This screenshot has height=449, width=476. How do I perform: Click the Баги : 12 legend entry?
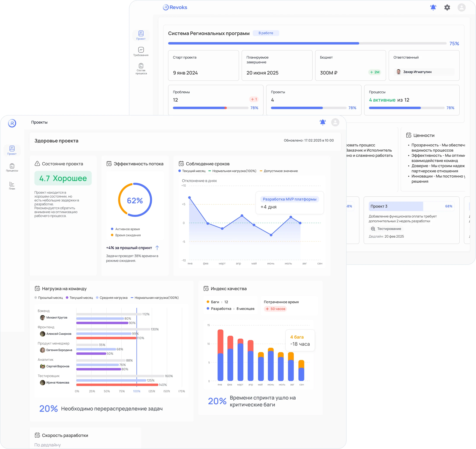(217, 302)
